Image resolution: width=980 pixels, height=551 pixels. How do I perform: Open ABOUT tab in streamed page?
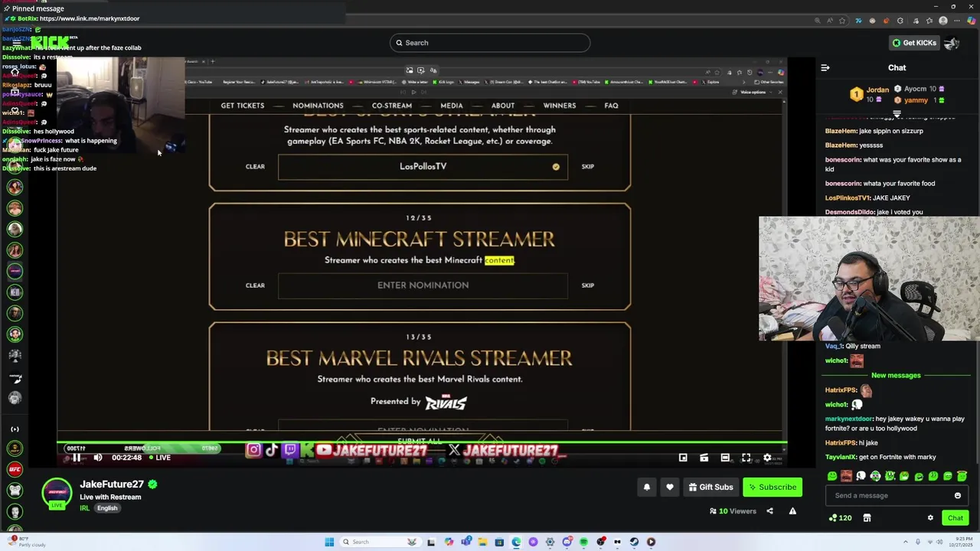[x=503, y=106]
